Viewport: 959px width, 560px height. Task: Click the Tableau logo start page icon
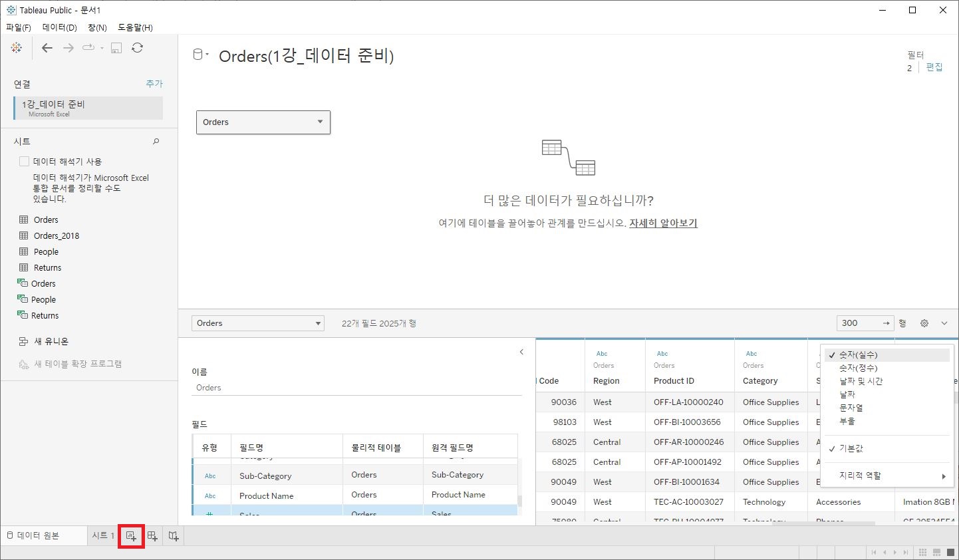17,48
